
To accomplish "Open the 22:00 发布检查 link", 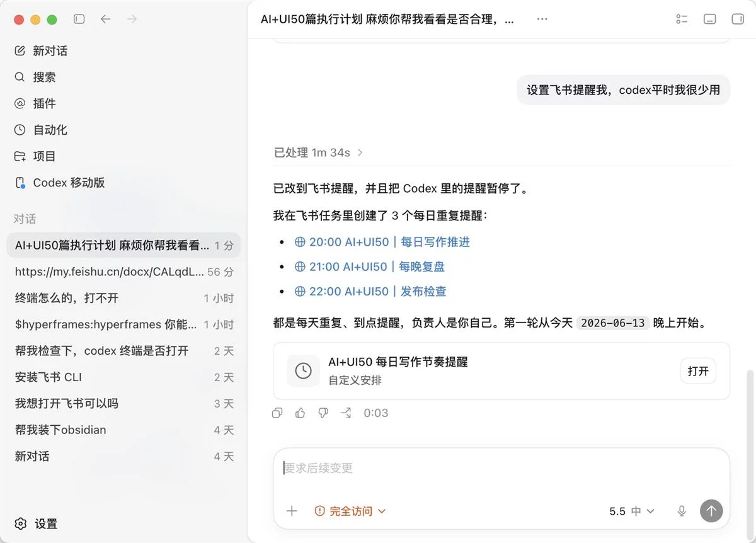I will pos(370,292).
